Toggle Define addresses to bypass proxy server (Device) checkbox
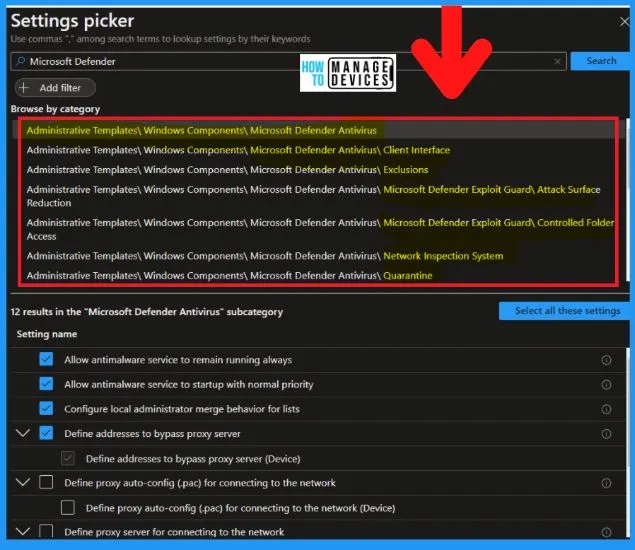635x550 pixels. 68,458
